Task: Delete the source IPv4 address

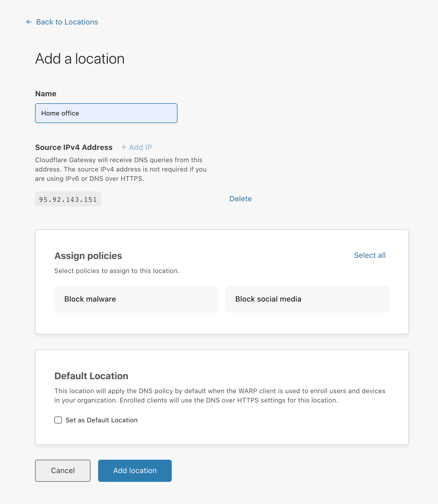Action: 240,199
